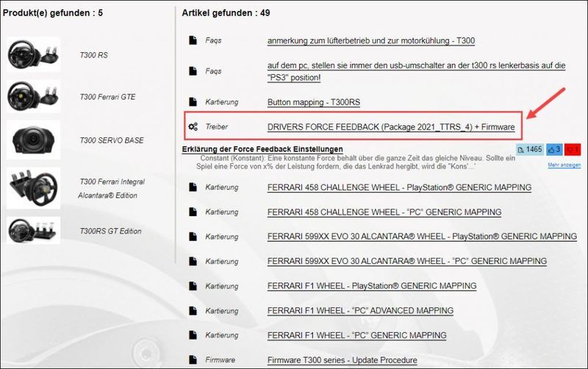The image size is (588, 369).
Task: Open FERRARI F1 WHEEL PC ADVANCED MAPPING
Action: 360,310
